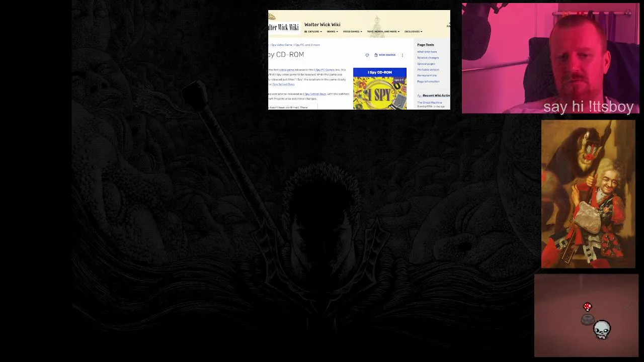Click the 'say hi !ttsboy' overlay text
This screenshot has height=362, width=644.
(x=588, y=107)
